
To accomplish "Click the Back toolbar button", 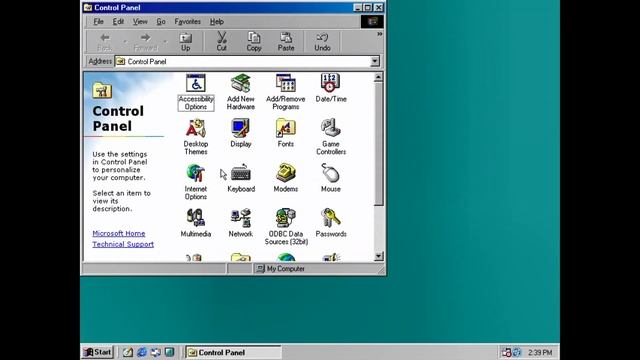I will coord(104,42).
